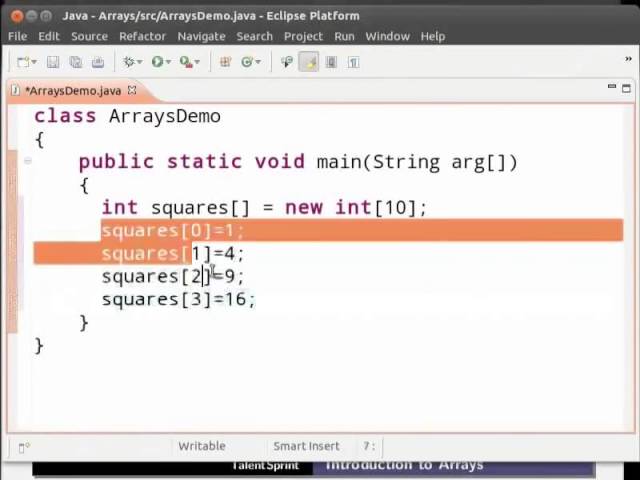Screen dimensions: 640x480
Task: Toggle the Mark Occurrences highlighter button
Action: tap(309, 62)
